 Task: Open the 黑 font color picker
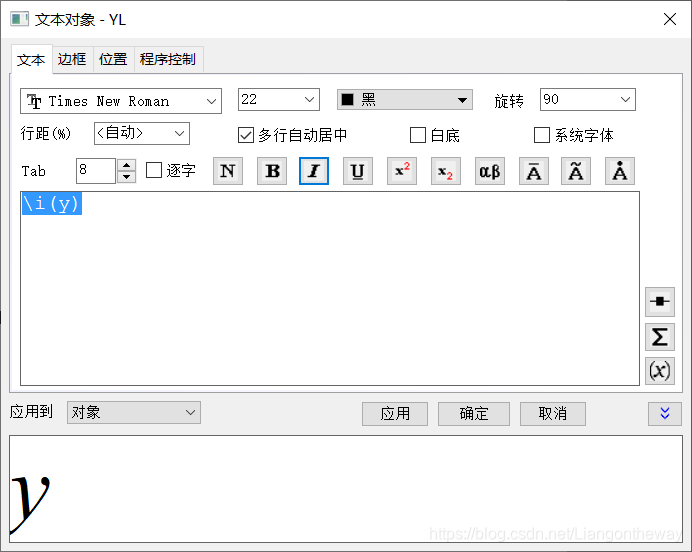[x=405, y=100]
